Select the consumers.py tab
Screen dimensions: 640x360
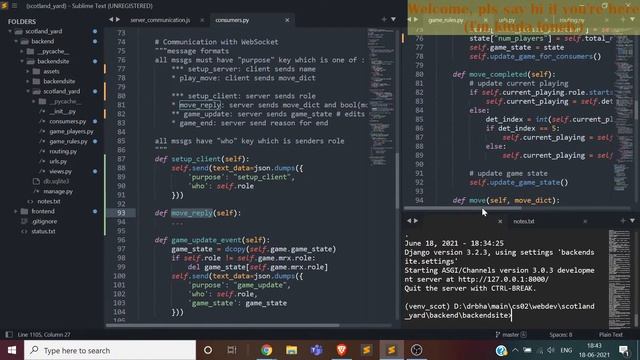click(x=232, y=20)
